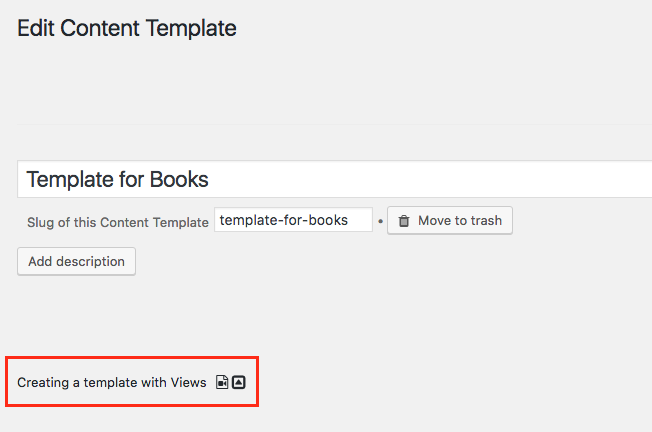Focus the Template for Books title field
The height and width of the screenshot is (432, 652).
[334, 179]
